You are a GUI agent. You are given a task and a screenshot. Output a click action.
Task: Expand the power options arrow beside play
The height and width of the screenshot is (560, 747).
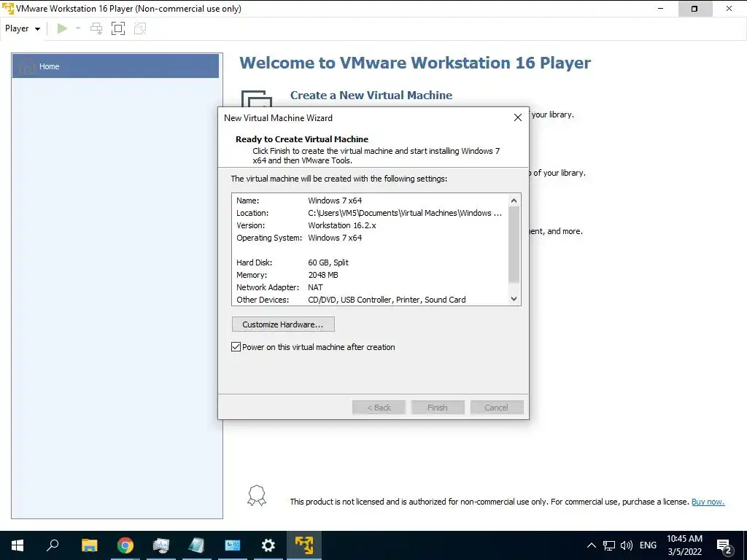(x=78, y=28)
